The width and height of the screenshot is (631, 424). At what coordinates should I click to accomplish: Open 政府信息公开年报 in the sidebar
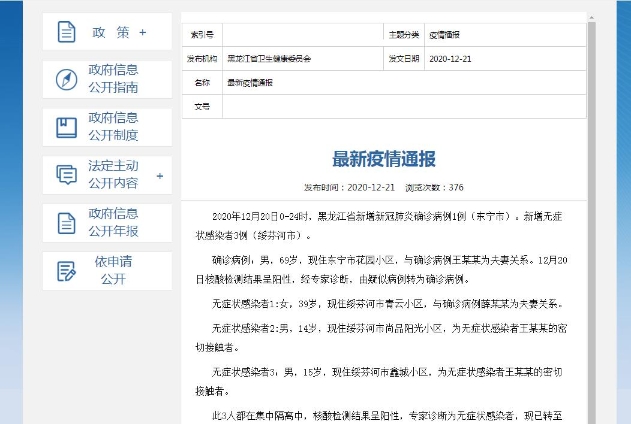(x=107, y=223)
